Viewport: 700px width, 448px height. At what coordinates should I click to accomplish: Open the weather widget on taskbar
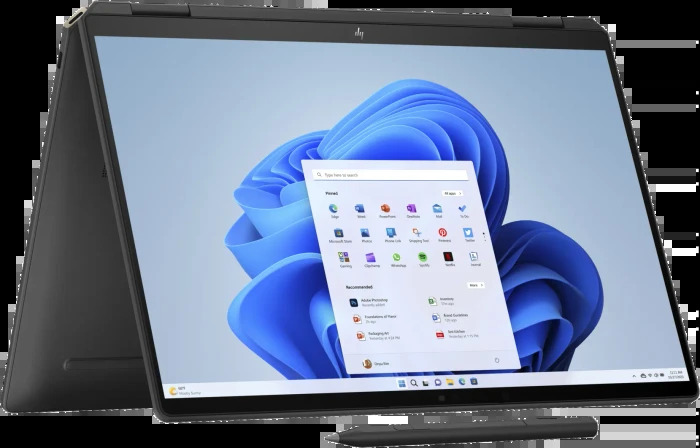tap(185, 390)
